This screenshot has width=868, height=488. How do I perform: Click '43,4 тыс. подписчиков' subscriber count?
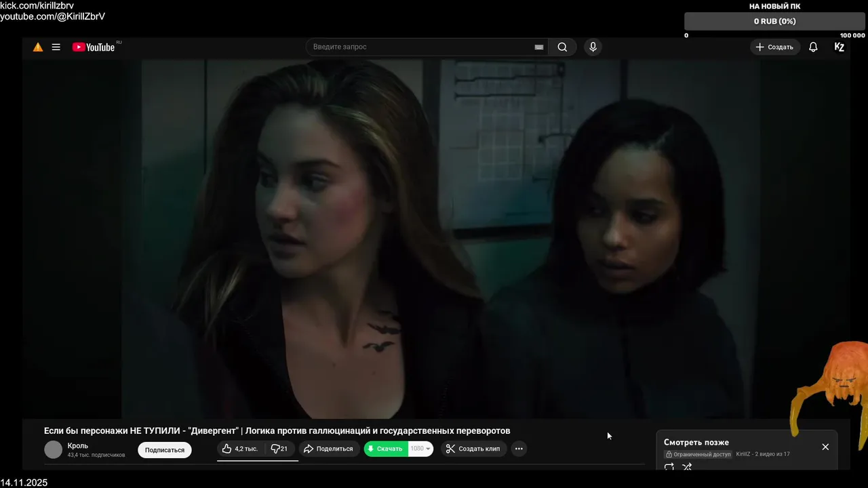coord(96,455)
